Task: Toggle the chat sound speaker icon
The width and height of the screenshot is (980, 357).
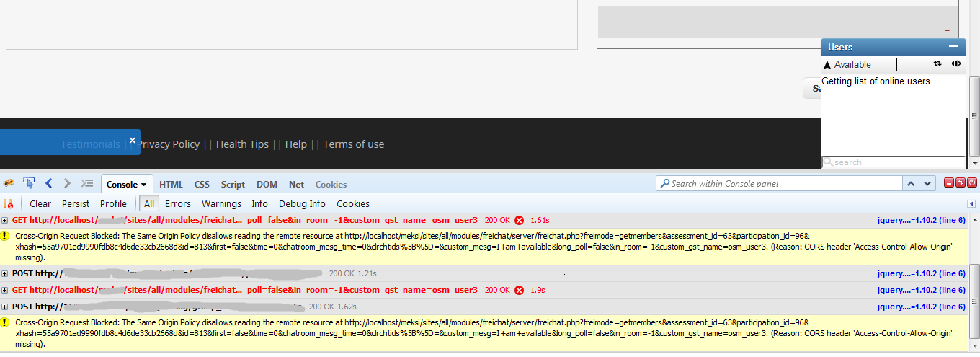Action: 956,63
